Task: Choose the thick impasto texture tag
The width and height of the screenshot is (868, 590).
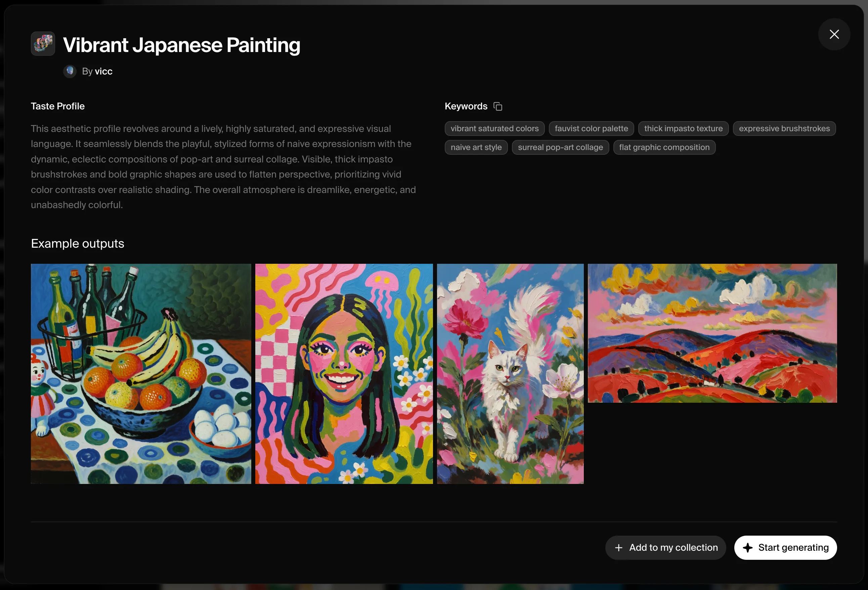Action: tap(683, 129)
